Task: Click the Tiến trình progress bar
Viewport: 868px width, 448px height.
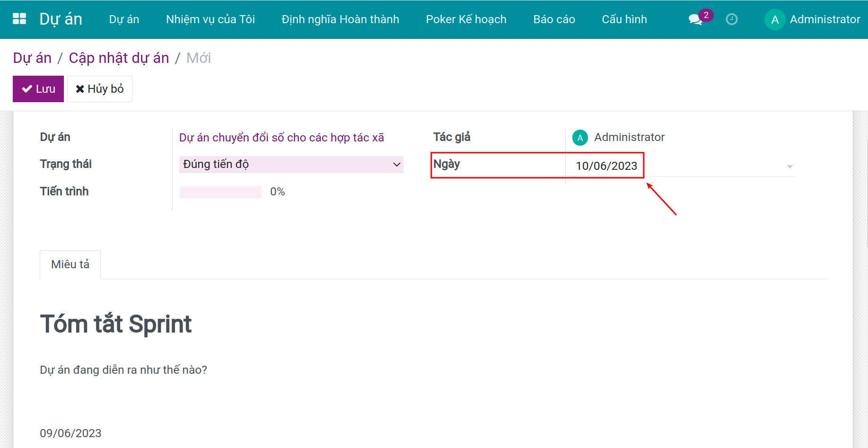Action: tap(220, 192)
